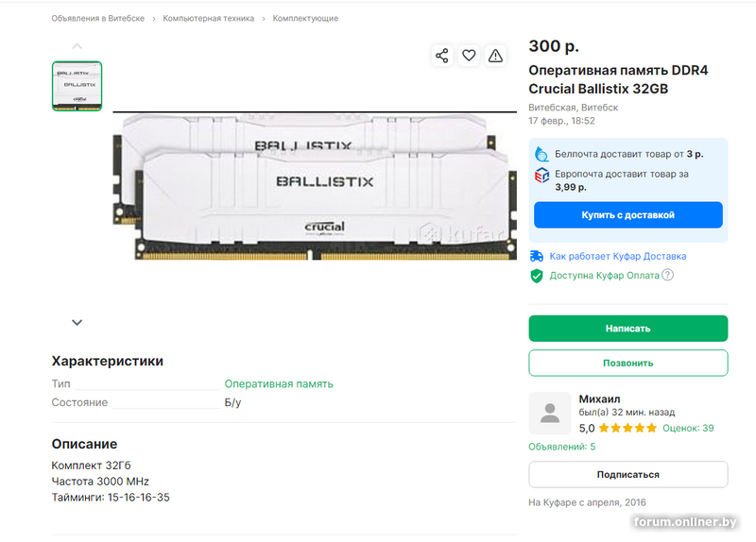Click the Kufar payment help question icon
This screenshot has width=756, height=542.
coord(667,276)
